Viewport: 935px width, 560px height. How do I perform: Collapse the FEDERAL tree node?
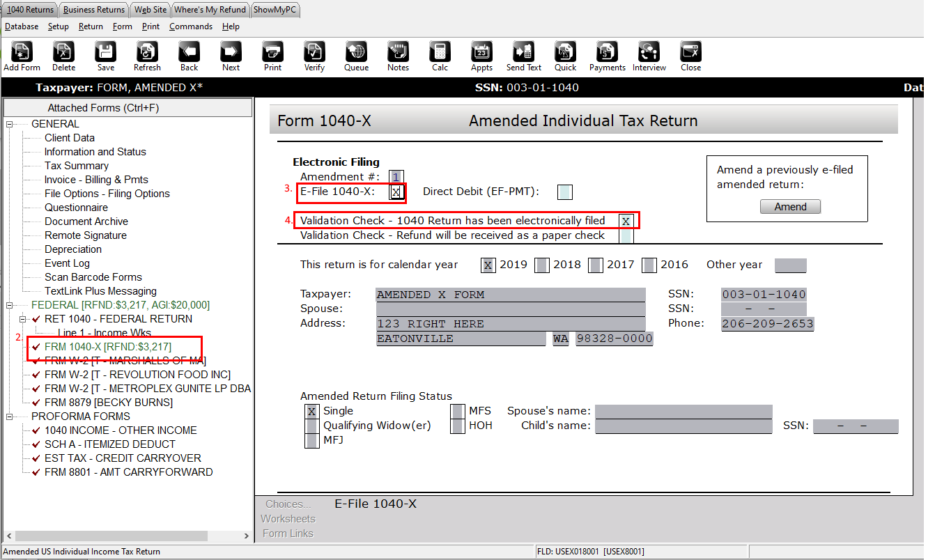point(10,305)
